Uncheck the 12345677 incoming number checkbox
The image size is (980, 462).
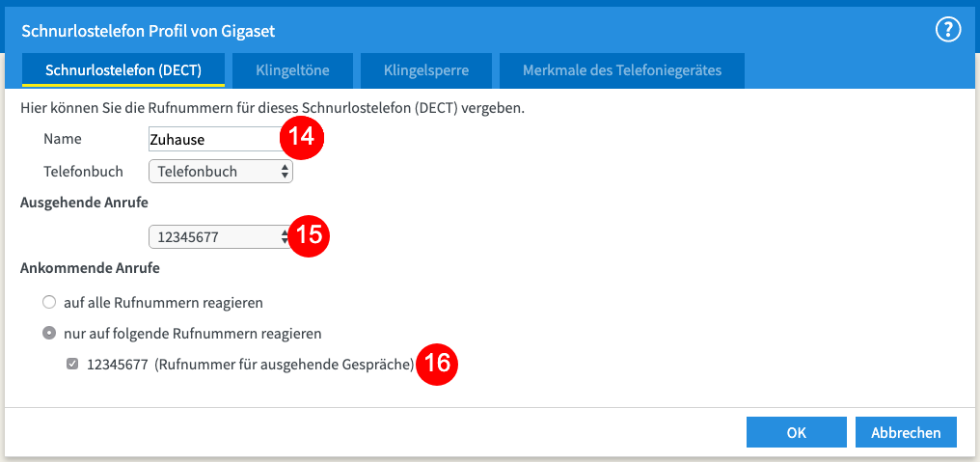(72, 364)
